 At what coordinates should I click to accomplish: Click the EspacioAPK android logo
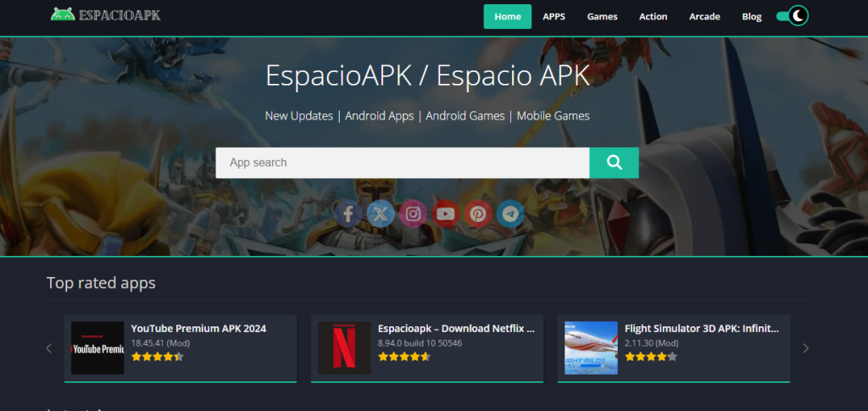point(105,14)
